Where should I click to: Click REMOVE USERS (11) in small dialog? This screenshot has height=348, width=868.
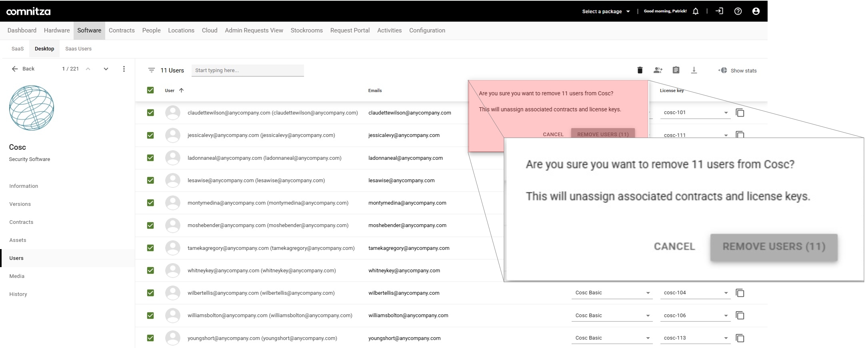click(x=603, y=134)
